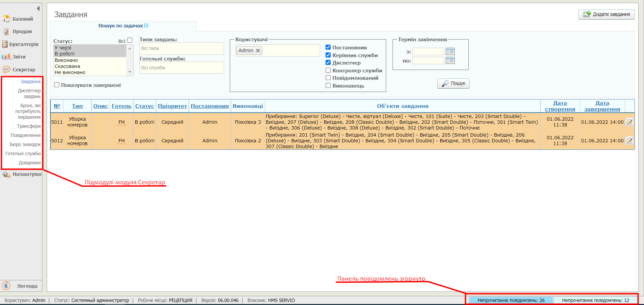Sort the table by Пріоритет column
This screenshot has height=305, width=644.
tap(172, 106)
